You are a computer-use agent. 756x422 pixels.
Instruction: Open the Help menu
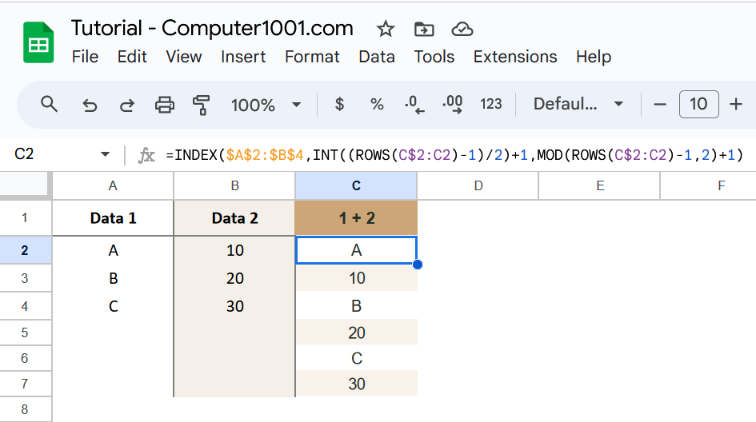point(593,57)
